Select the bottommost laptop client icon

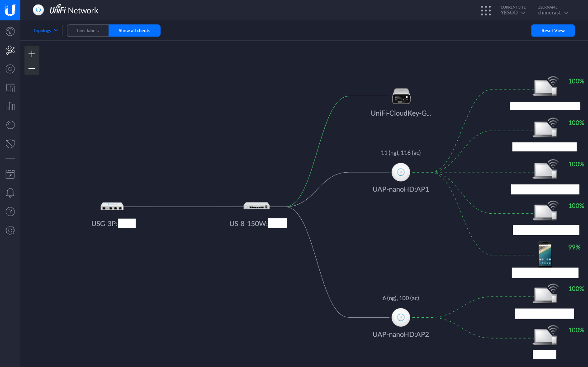pos(545,336)
